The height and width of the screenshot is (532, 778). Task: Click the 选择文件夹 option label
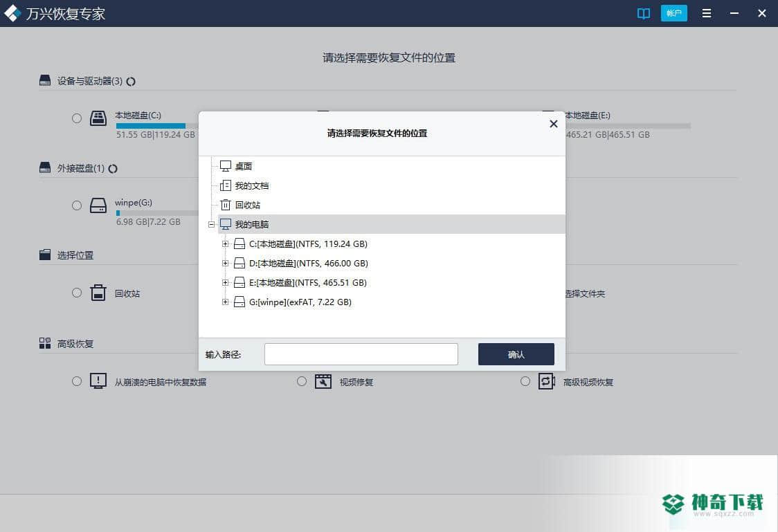point(586,294)
